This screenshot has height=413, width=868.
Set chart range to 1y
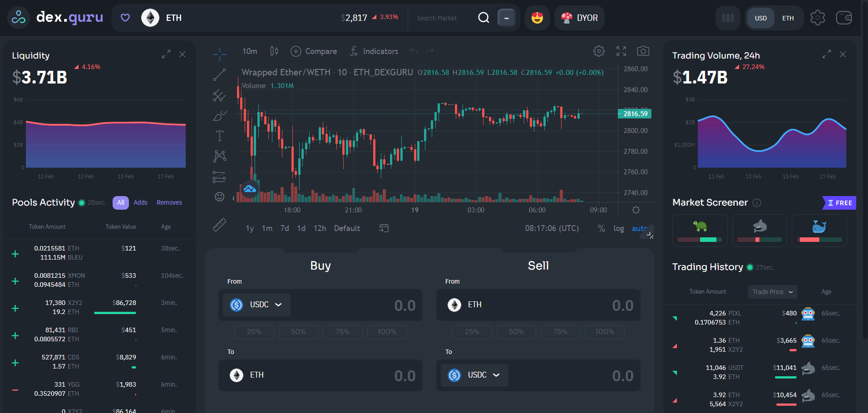(250, 228)
